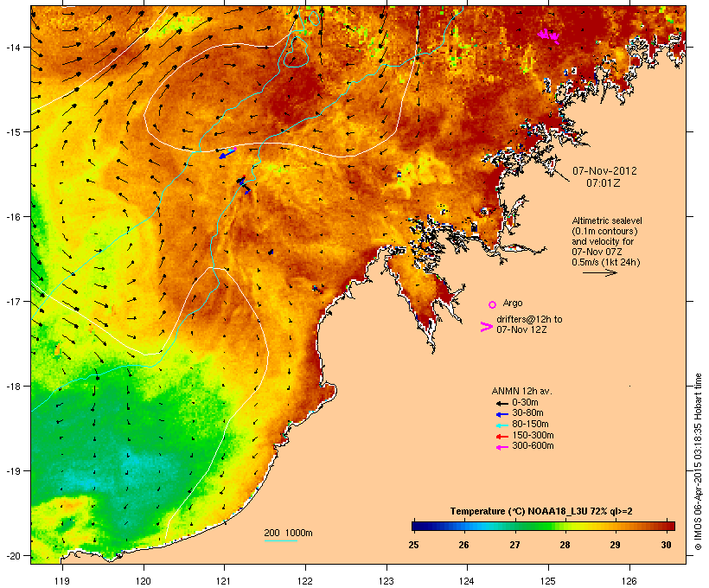Click the date label 07-Nov-2012
Viewport: 709px width, 588px height.
click(x=604, y=171)
